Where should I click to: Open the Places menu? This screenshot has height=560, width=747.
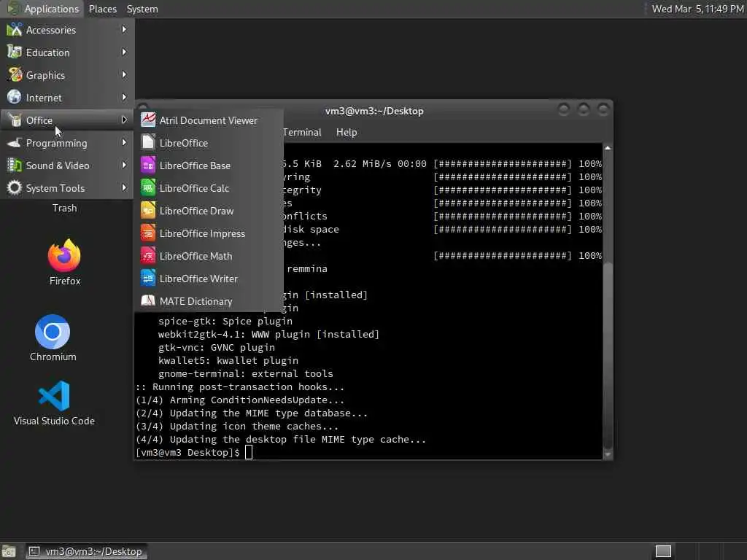tap(102, 9)
